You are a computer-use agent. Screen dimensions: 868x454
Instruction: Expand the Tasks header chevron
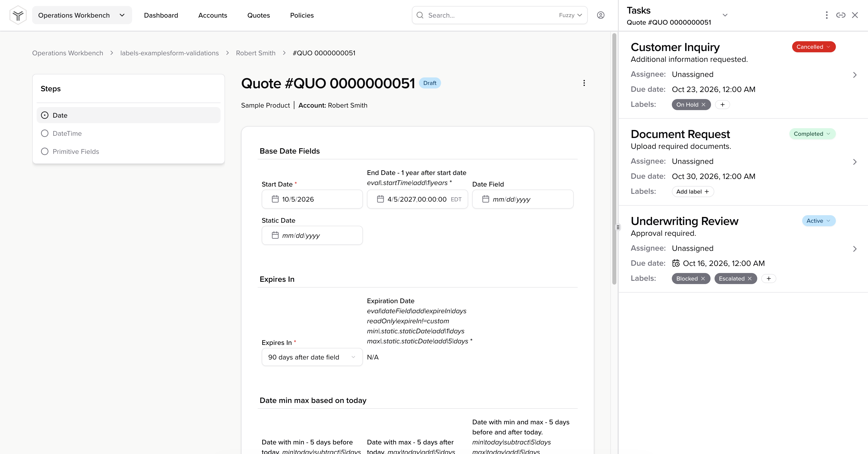coord(725,15)
